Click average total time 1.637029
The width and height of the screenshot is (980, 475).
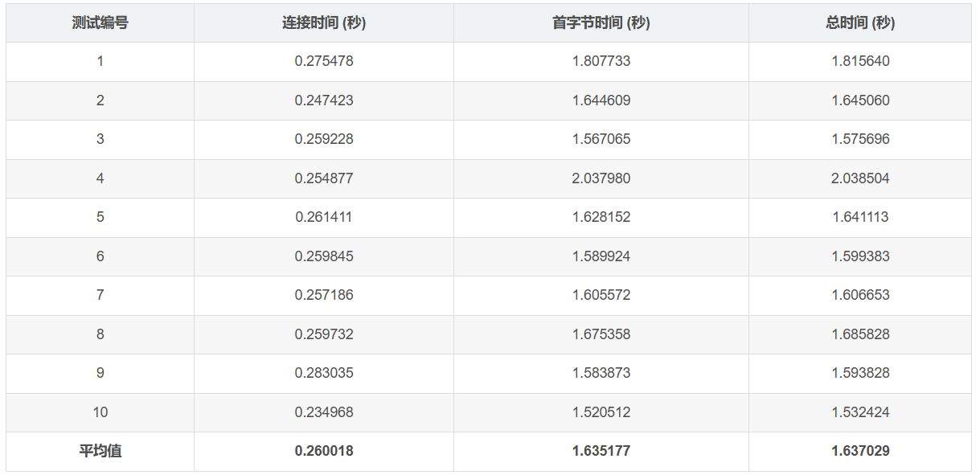pyautogui.click(x=859, y=451)
